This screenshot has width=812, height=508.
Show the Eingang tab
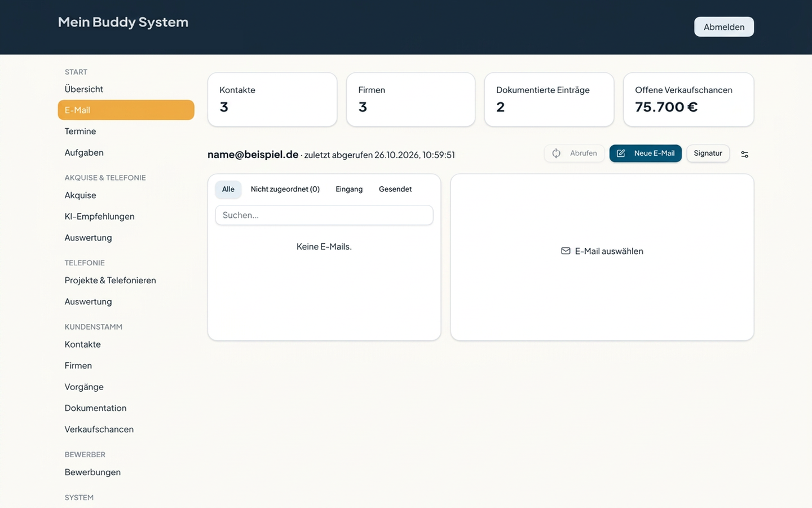click(x=349, y=190)
